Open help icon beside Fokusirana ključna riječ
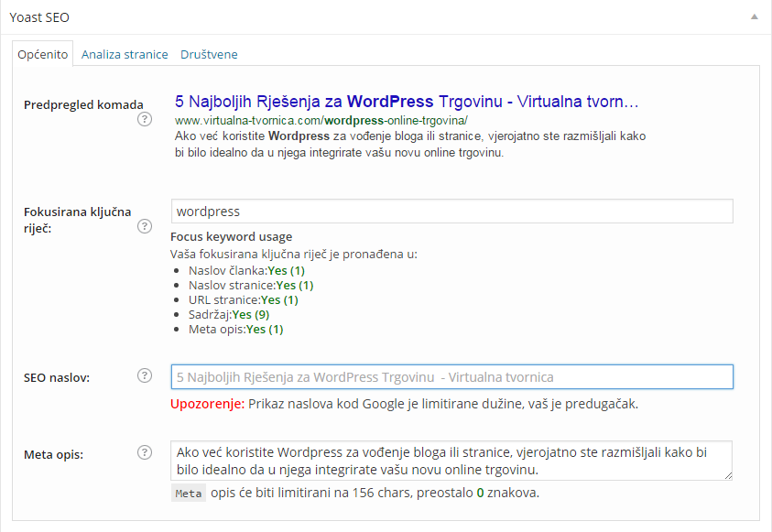 [x=145, y=226]
